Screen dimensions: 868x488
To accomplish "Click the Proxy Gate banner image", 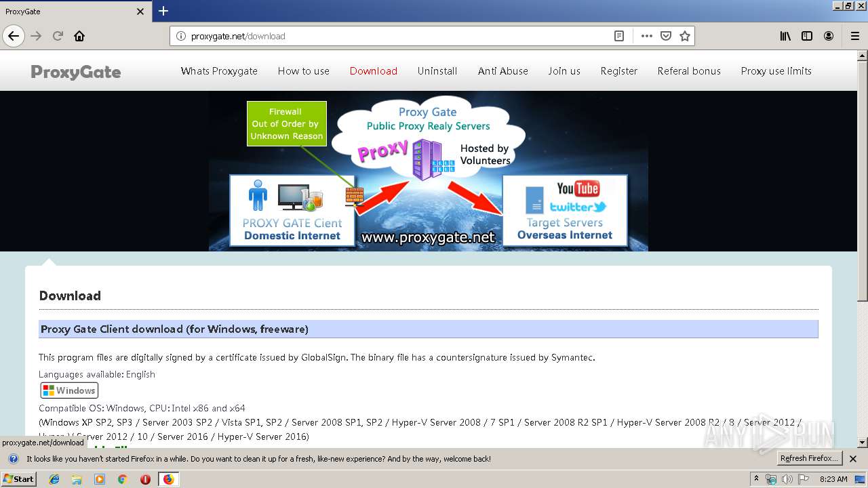I will (x=428, y=171).
